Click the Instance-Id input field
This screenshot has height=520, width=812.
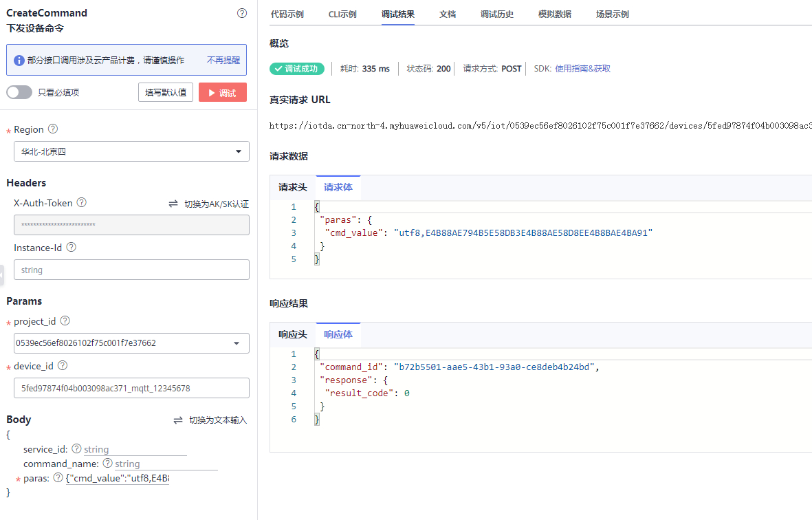[131, 270]
